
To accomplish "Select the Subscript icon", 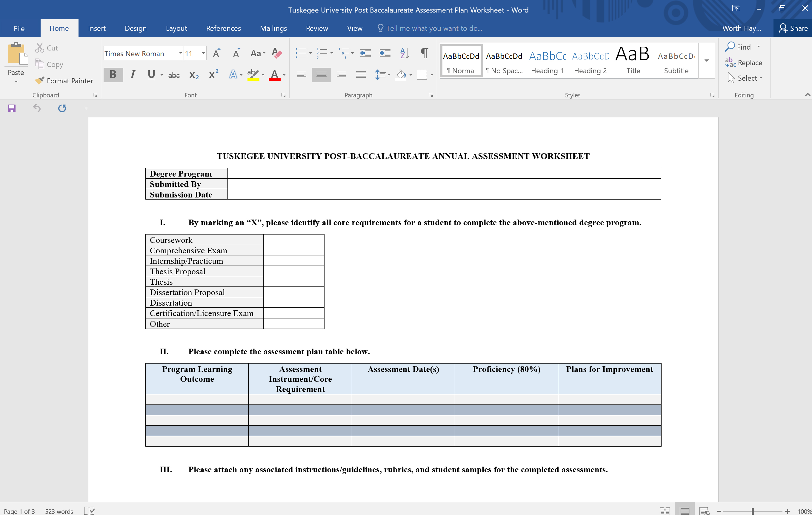I will (193, 75).
